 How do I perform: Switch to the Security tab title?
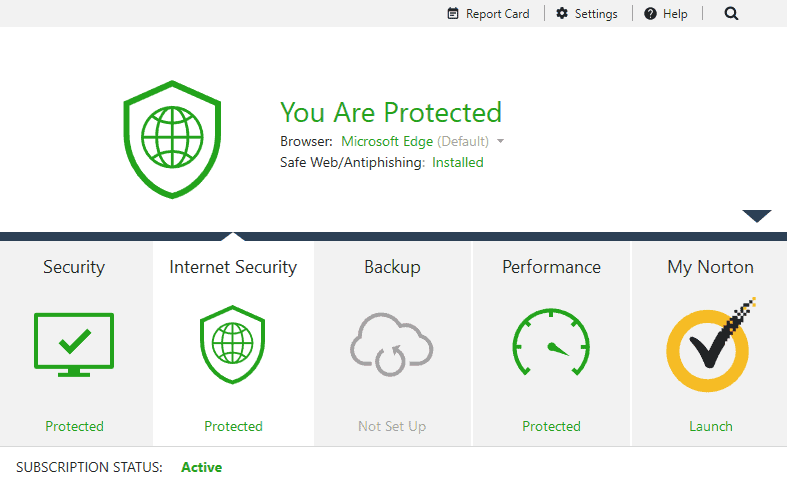pos(74,267)
